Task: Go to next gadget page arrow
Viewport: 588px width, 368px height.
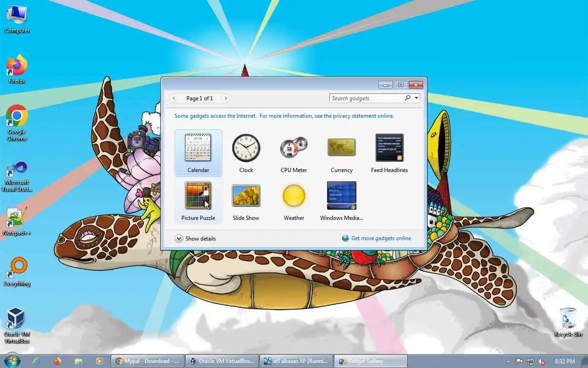Action: [x=226, y=98]
